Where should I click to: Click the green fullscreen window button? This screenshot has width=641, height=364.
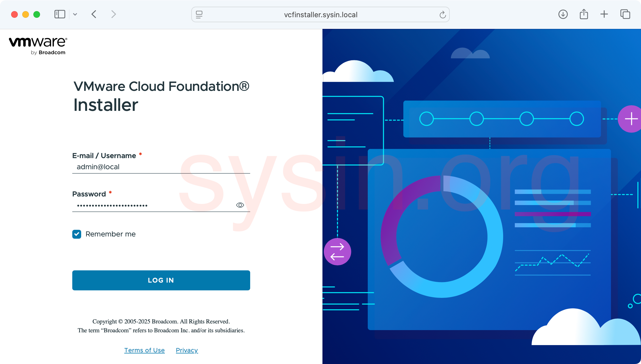click(37, 14)
